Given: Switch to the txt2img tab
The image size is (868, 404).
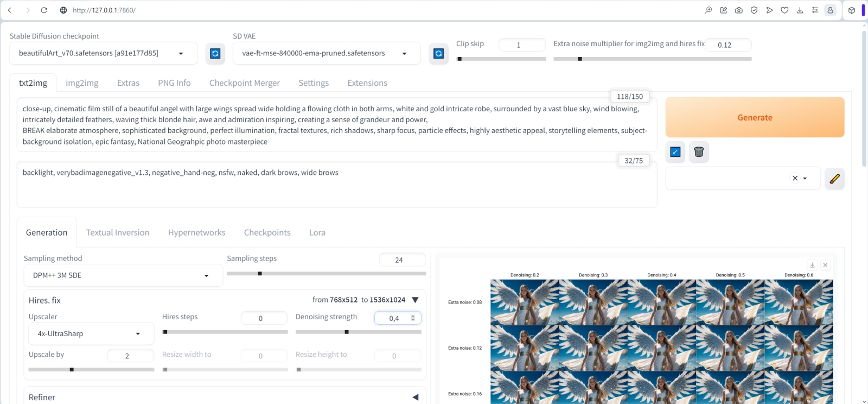Looking at the screenshot, I should coord(33,83).
